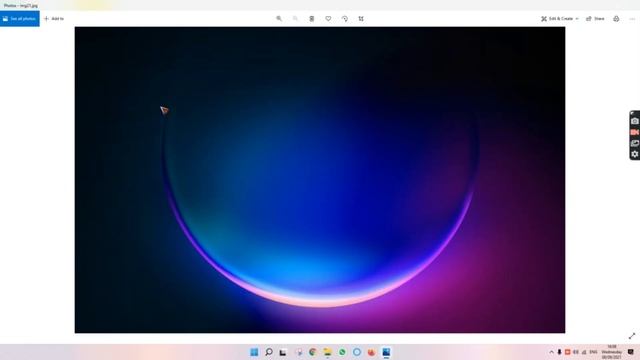Zoom in on the photo
640x360 pixels.
tap(279, 19)
